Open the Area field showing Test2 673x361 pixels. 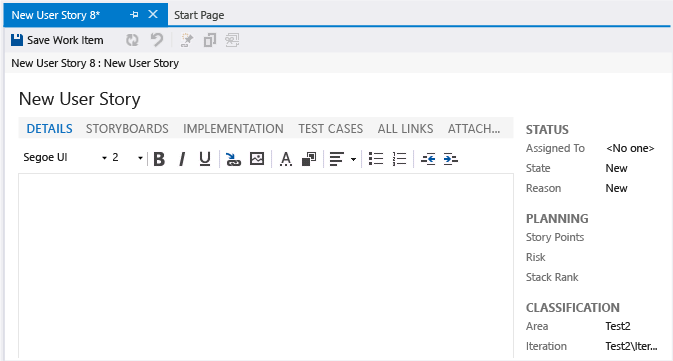pos(618,326)
